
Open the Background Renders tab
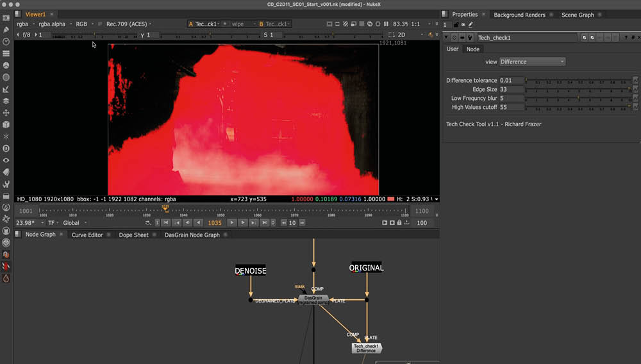pos(520,15)
